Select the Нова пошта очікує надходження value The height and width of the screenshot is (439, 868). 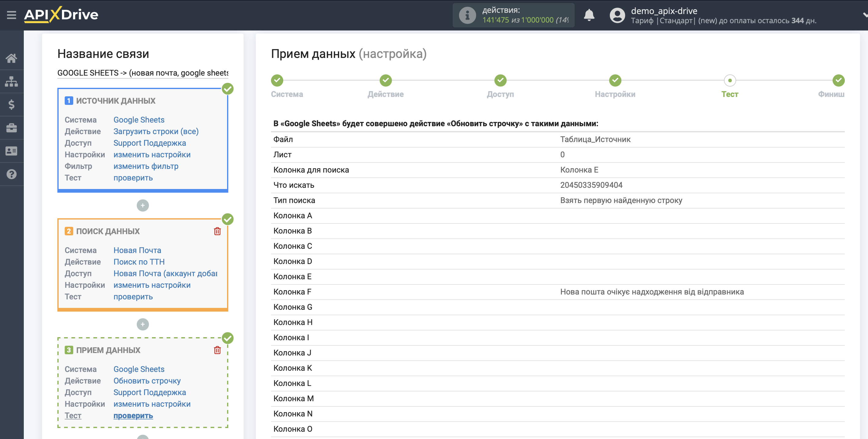[x=652, y=292]
